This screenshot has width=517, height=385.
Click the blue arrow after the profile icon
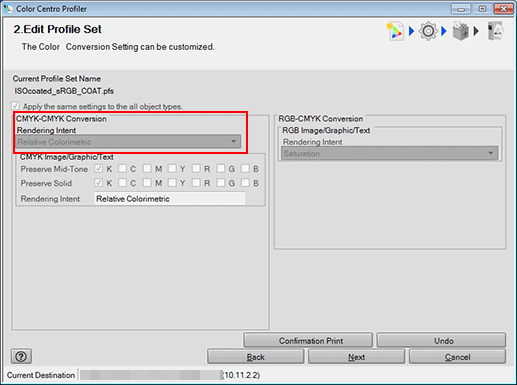coord(411,31)
